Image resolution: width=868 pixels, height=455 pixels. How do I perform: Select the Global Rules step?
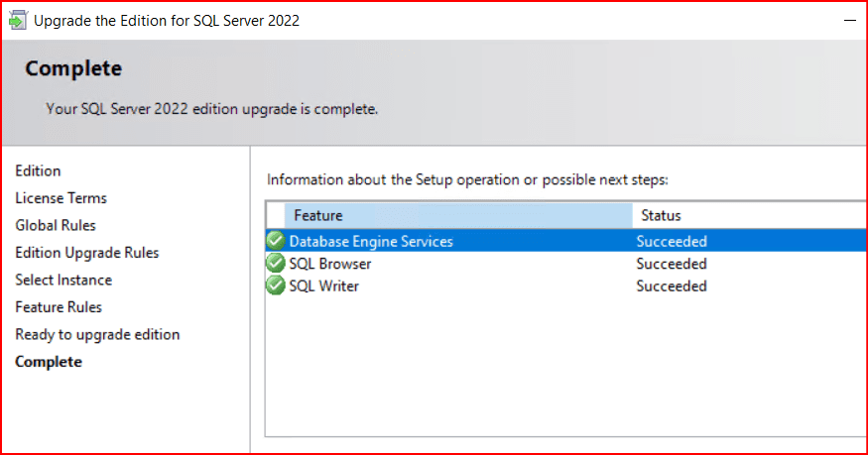pyautogui.click(x=56, y=225)
